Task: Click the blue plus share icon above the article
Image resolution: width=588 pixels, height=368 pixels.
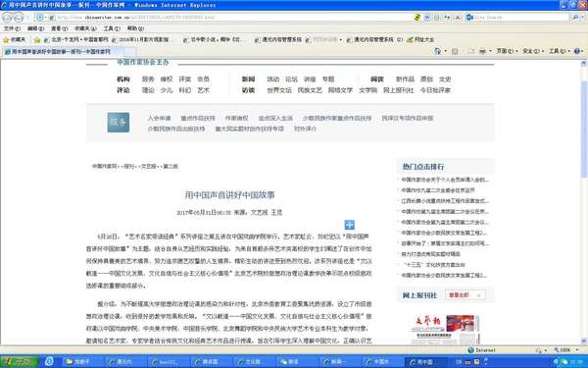Action: (349, 225)
